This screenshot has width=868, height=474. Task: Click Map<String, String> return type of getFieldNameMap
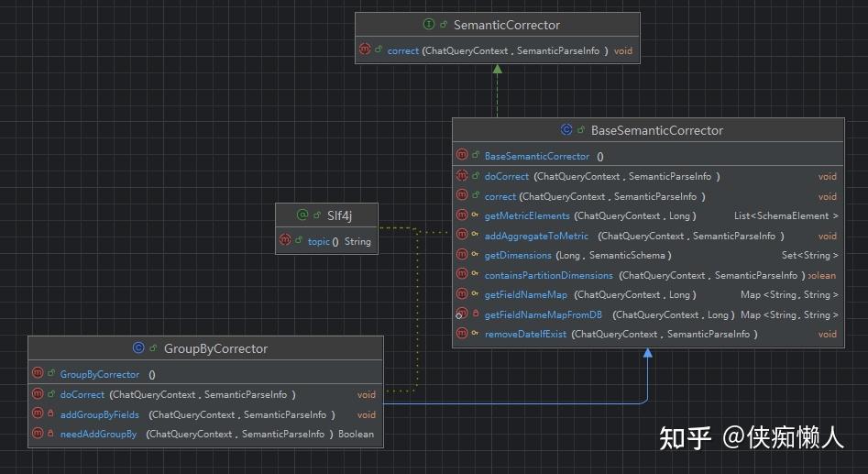coord(789,295)
